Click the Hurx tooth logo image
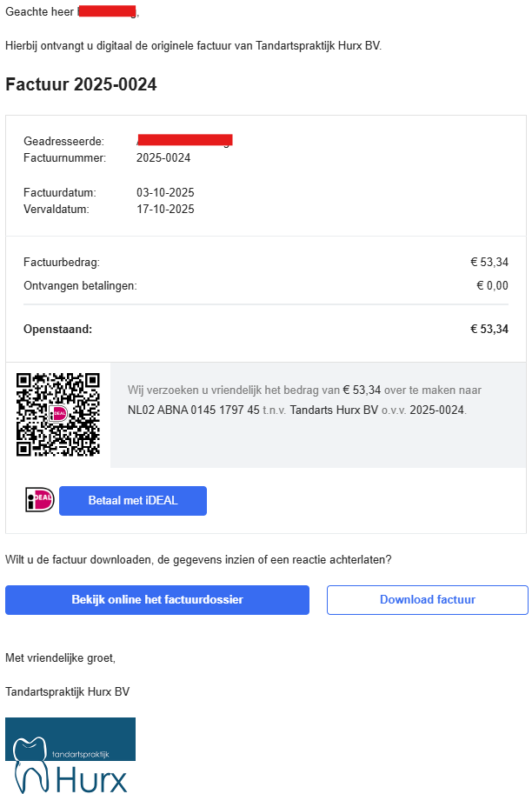 tap(70, 755)
